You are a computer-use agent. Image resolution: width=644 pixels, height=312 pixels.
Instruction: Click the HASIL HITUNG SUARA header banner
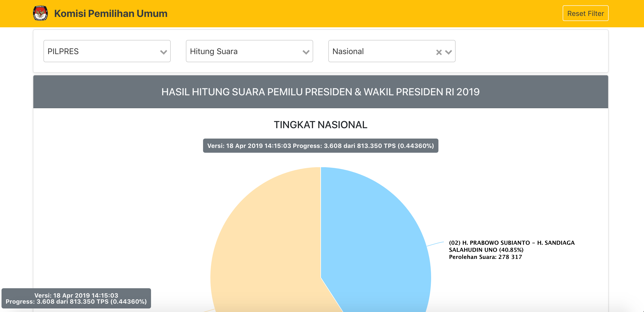coord(320,92)
